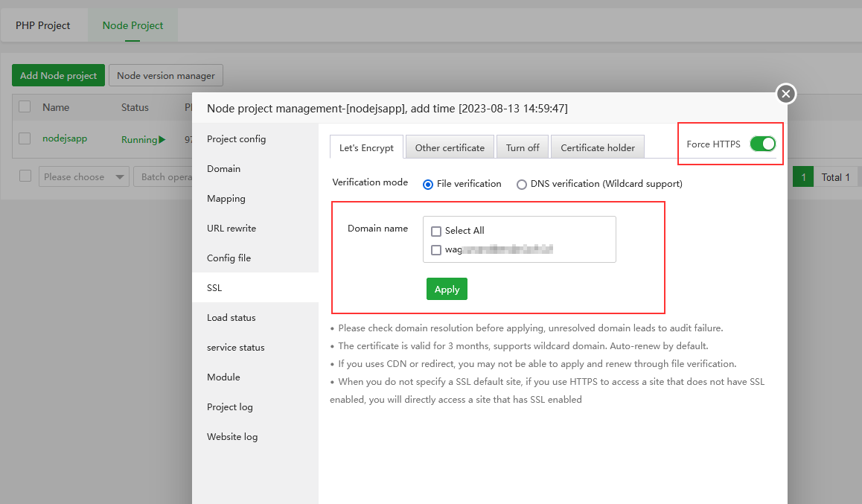Switch to Certificate holder tab
The image size is (862, 504).
598,147
